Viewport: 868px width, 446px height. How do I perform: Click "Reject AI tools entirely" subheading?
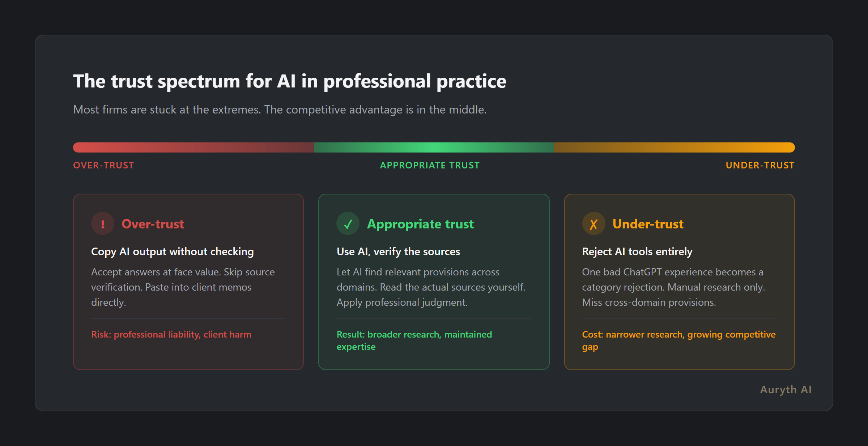(x=637, y=252)
